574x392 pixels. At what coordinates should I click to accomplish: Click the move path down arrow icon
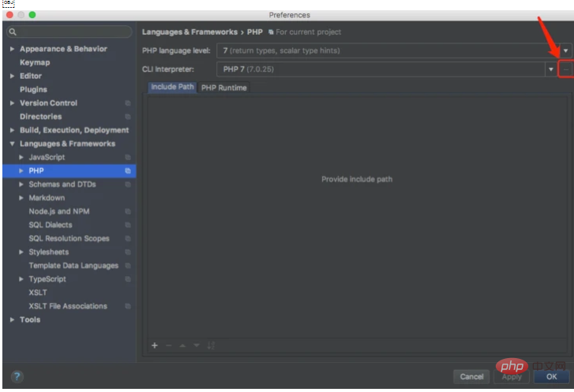click(197, 345)
